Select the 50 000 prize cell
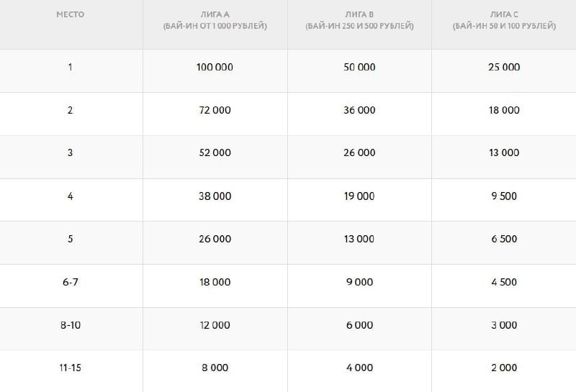The image size is (576, 392). [x=359, y=67]
